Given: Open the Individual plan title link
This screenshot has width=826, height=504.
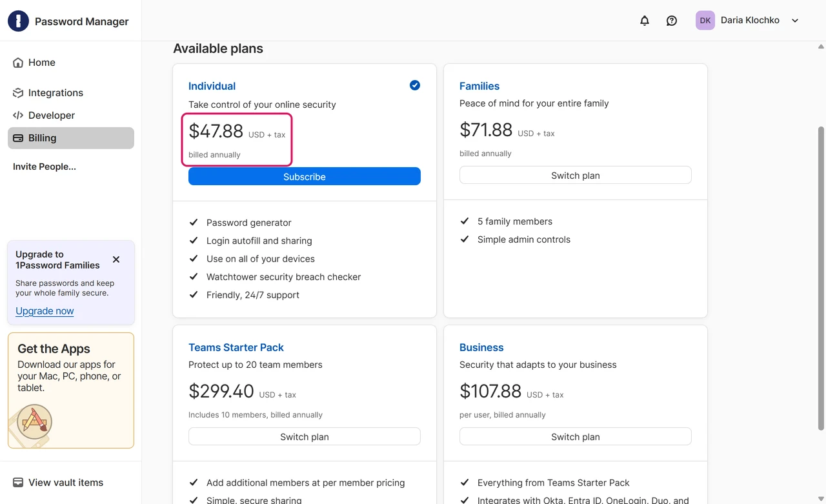Looking at the screenshot, I should [212, 86].
